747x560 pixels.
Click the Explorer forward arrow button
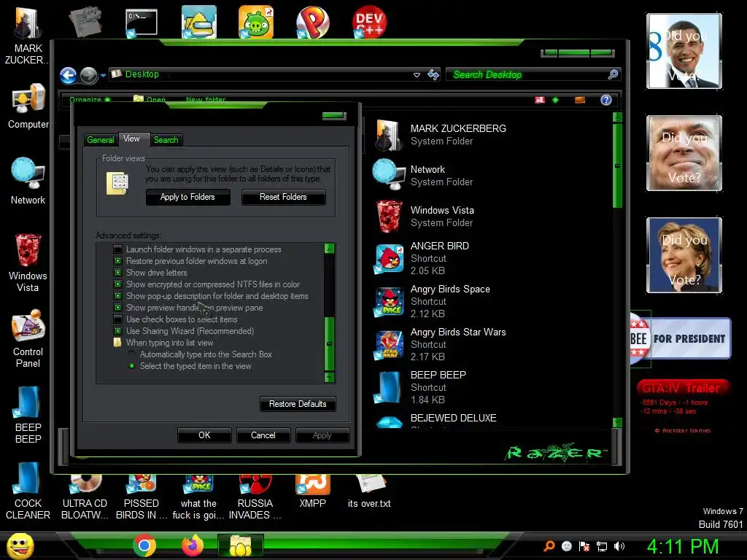pos(88,75)
